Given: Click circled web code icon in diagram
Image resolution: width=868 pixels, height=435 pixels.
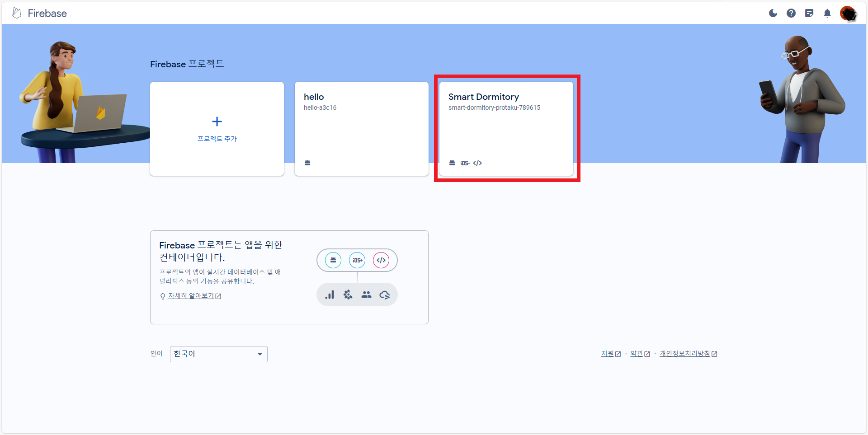Looking at the screenshot, I should click(x=381, y=260).
